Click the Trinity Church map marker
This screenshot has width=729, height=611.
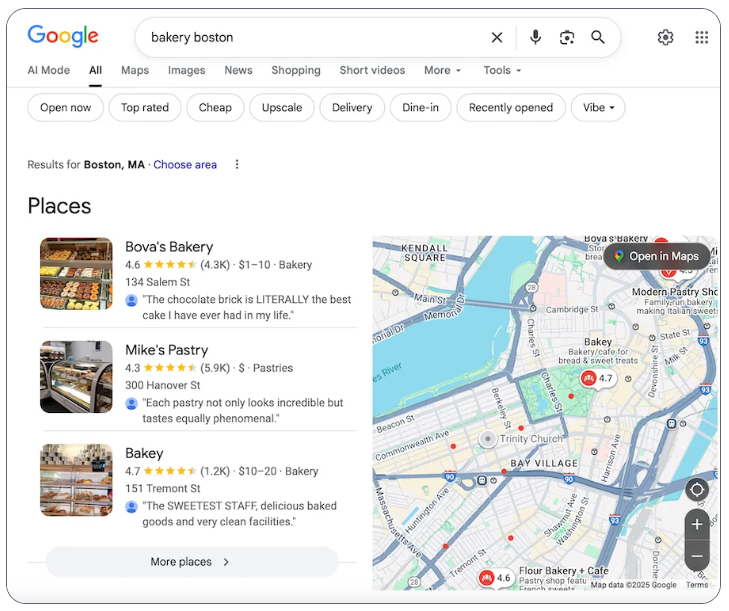pos(488,438)
